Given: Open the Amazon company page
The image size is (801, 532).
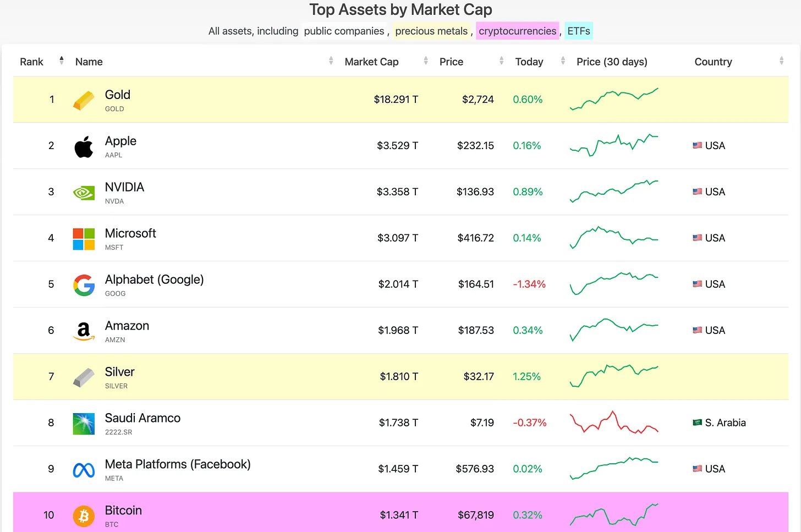Looking at the screenshot, I should [x=127, y=326].
